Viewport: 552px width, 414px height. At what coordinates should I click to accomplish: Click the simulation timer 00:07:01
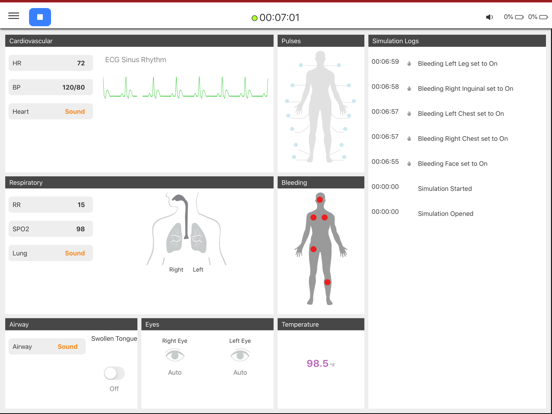click(x=280, y=18)
